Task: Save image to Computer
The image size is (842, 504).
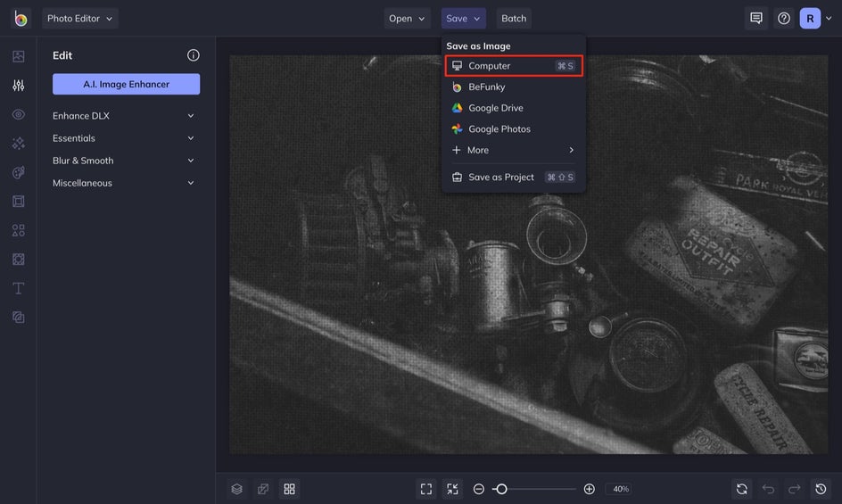Action: tap(514, 65)
